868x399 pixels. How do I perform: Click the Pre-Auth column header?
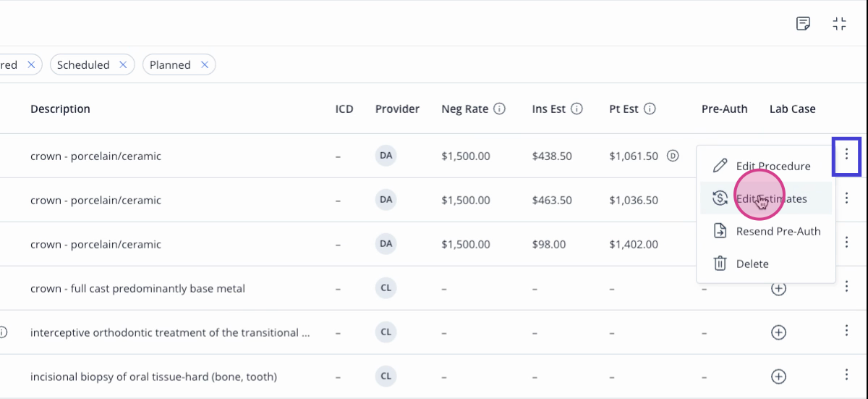pos(724,109)
